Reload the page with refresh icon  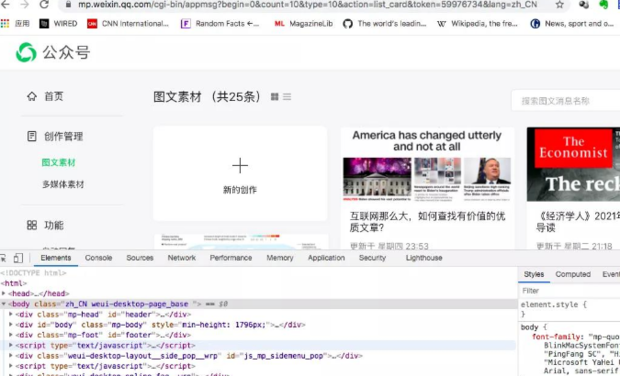tap(44, 4)
